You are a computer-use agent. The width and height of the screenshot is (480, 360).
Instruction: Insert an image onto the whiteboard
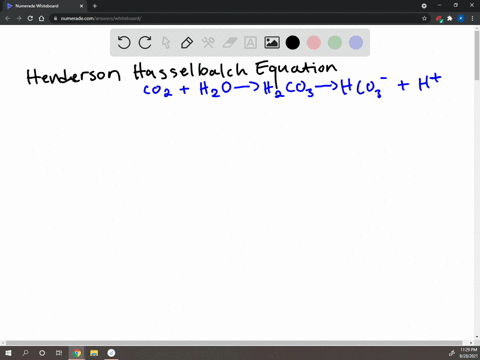point(272,43)
